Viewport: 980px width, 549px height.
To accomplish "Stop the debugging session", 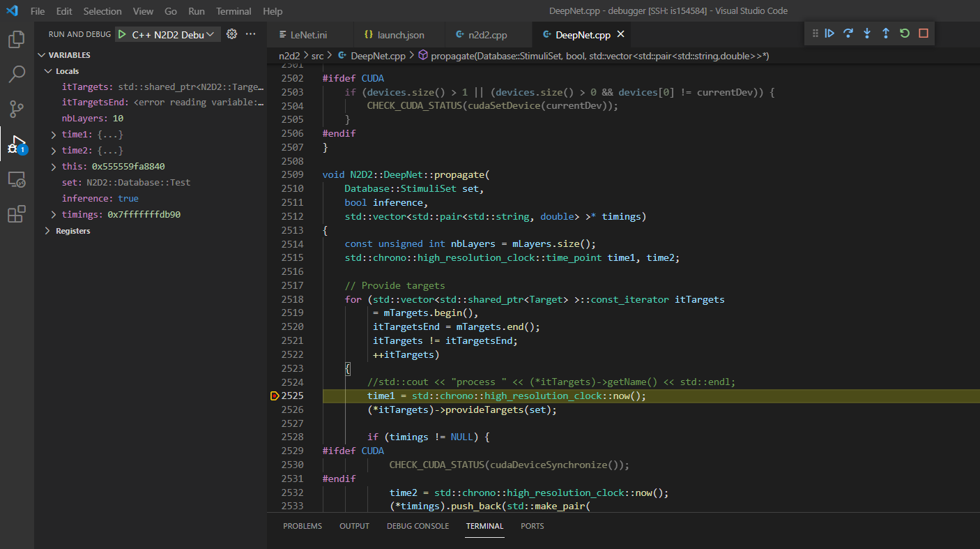I will coord(924,33).
